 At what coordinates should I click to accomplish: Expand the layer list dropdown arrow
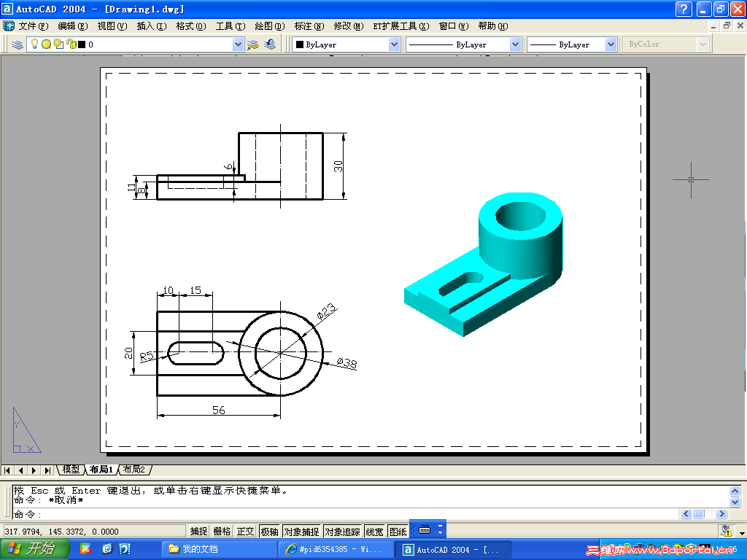[239, 44]
